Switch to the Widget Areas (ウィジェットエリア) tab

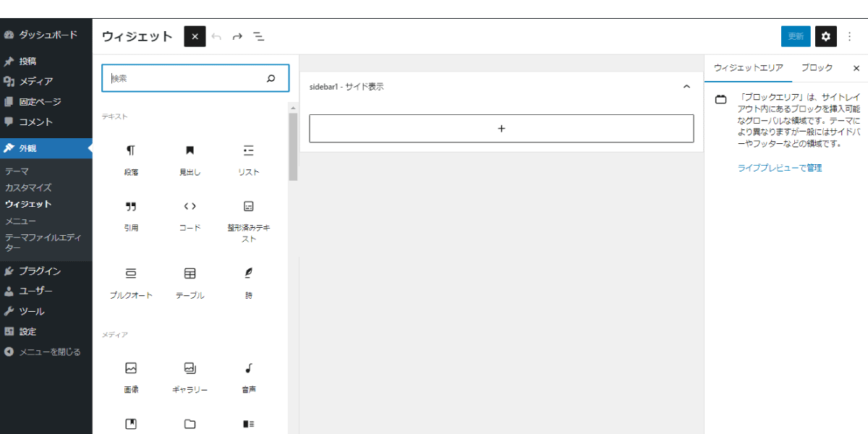click(749, 68)
